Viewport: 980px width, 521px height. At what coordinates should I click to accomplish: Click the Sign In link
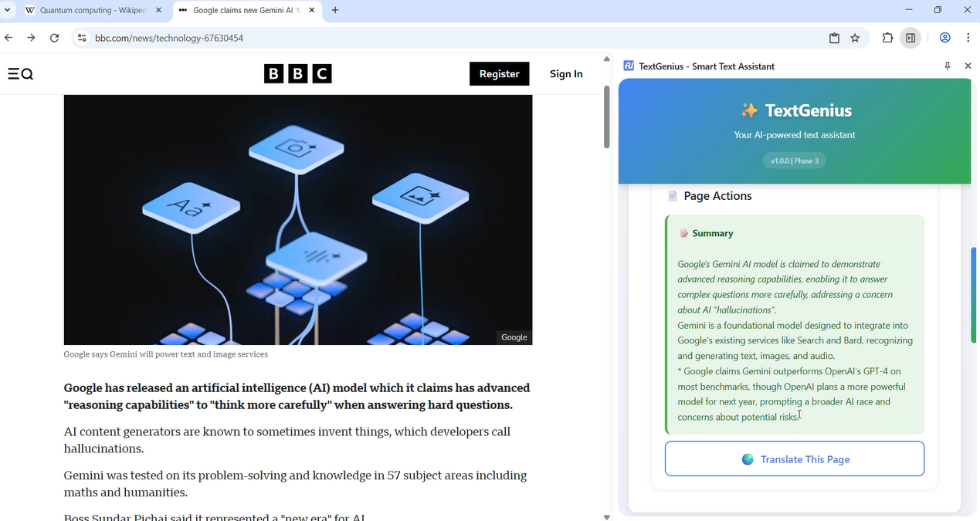(566, 74)
